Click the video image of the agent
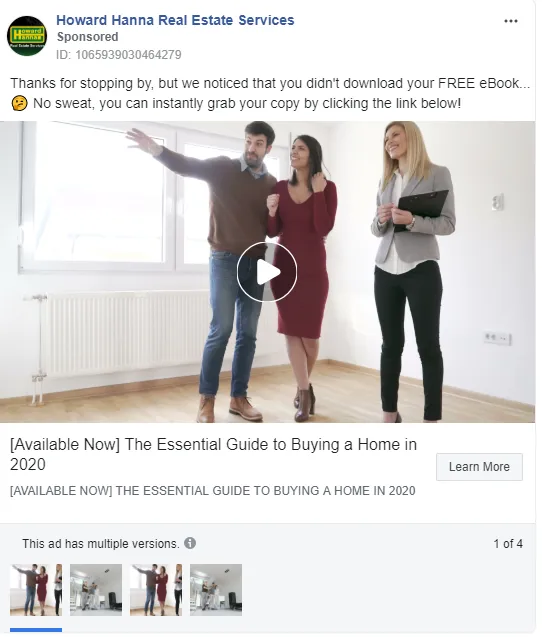 (x=412, y=271)
